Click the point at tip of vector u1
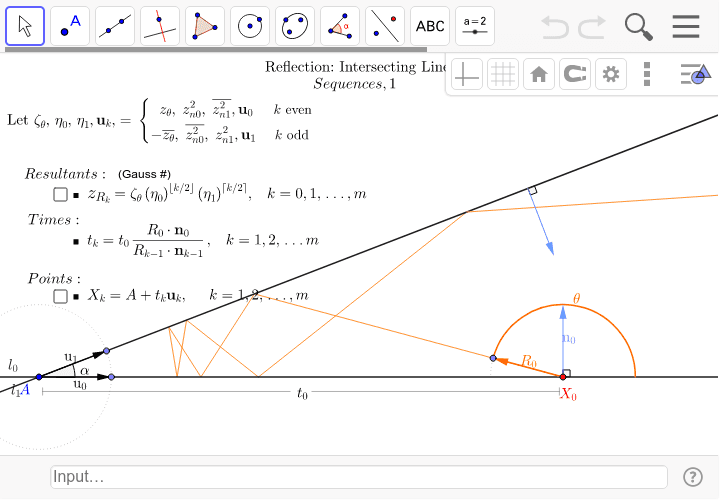 (x=107, y=351)
